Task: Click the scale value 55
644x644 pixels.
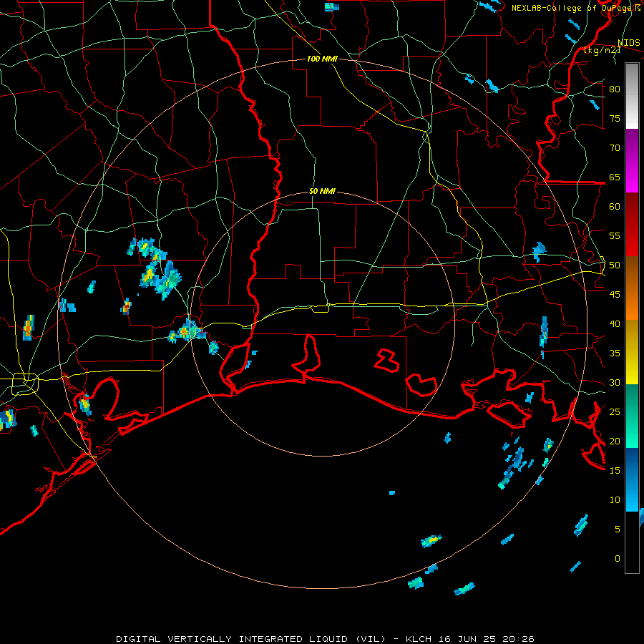Action: (x=615, y=235)
